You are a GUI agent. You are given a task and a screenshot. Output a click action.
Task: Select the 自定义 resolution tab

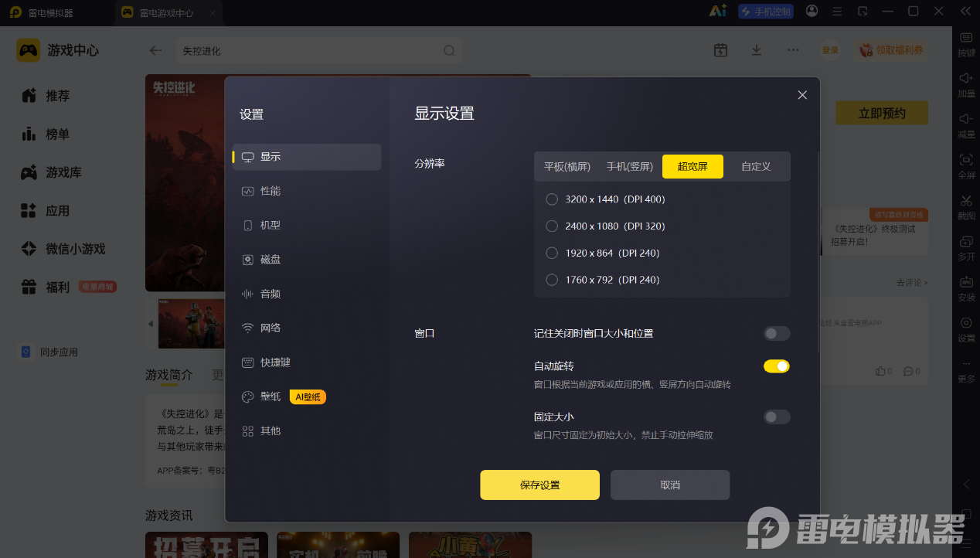click(756, 166)
